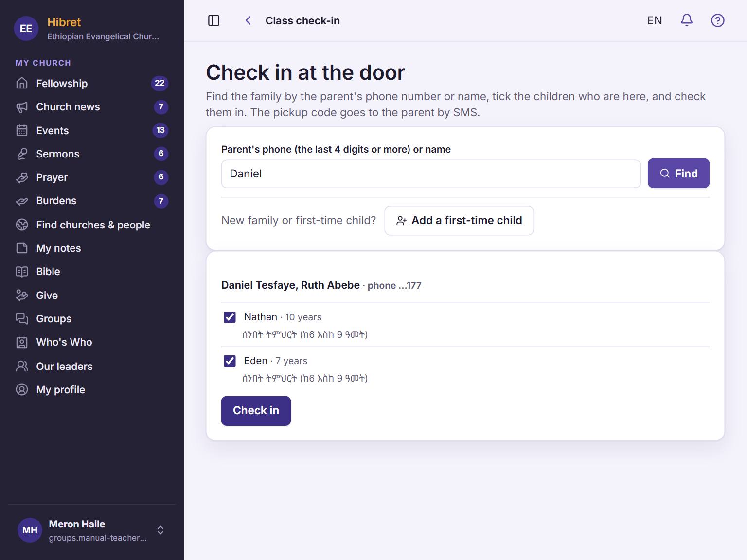Click the "Class check-in" breadcrumb title
747x560 pixels.
click(x=302, y=20)
